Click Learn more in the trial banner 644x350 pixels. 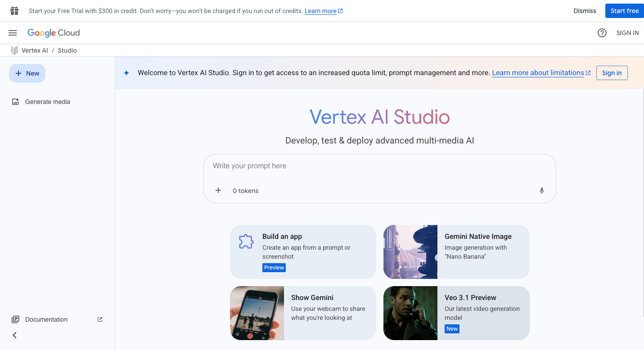[320, 10]
